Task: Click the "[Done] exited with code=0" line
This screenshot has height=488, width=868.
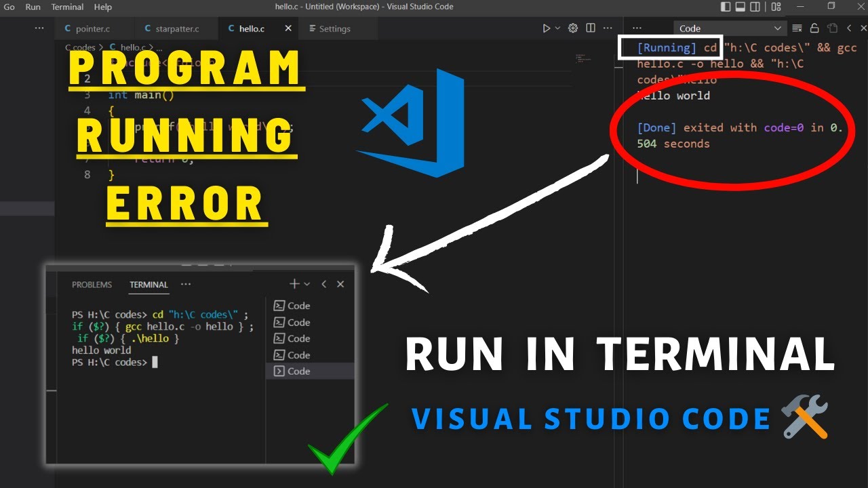Action: click(721, 127)
